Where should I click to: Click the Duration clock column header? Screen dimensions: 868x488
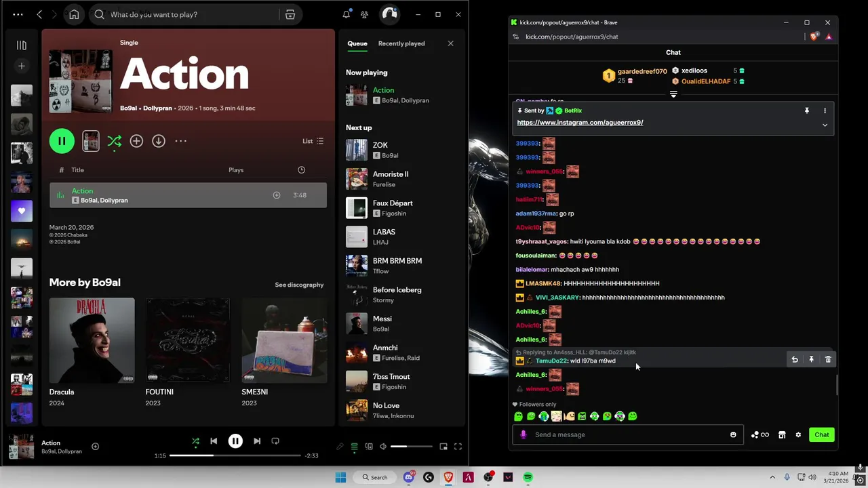pos(302,170)
